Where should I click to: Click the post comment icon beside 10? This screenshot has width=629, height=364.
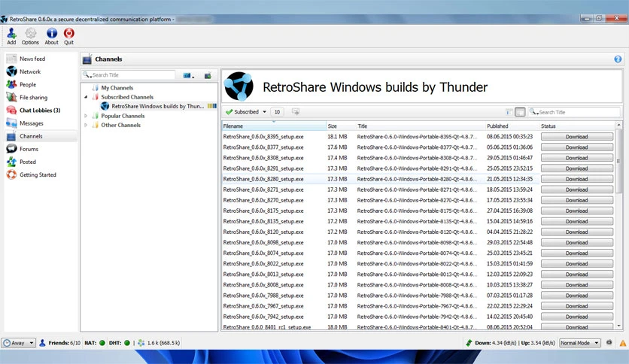296,112
